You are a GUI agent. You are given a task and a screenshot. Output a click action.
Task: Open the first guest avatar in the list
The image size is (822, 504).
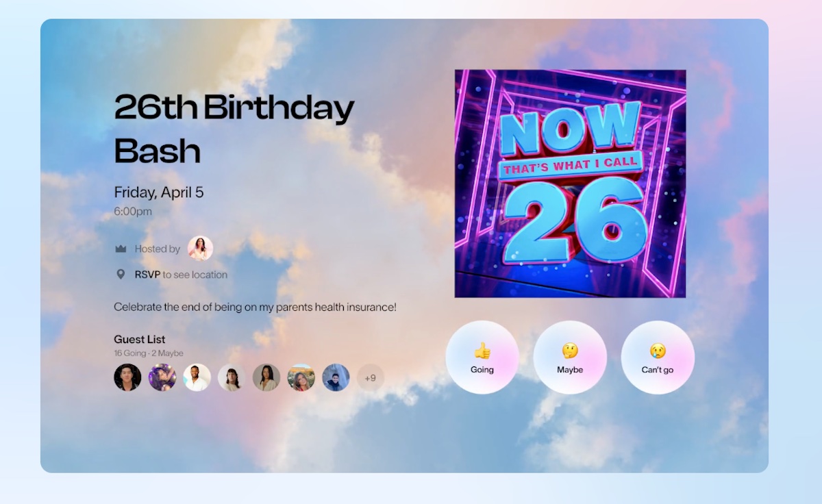(127, 377)
